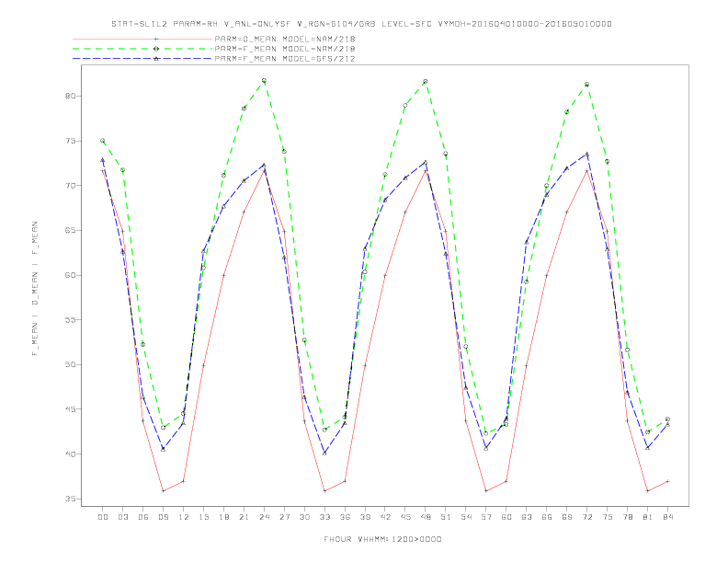Click x-axis tick label 72
Viewport: 728px width, 563px height.
[x=587, y=517]
